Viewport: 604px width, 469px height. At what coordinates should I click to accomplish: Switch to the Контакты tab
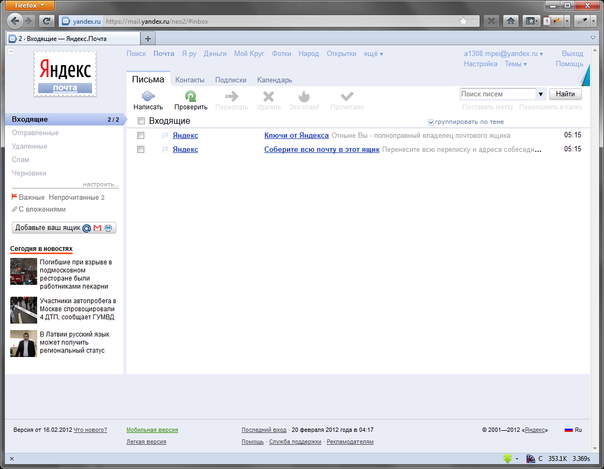coord(190,80)
